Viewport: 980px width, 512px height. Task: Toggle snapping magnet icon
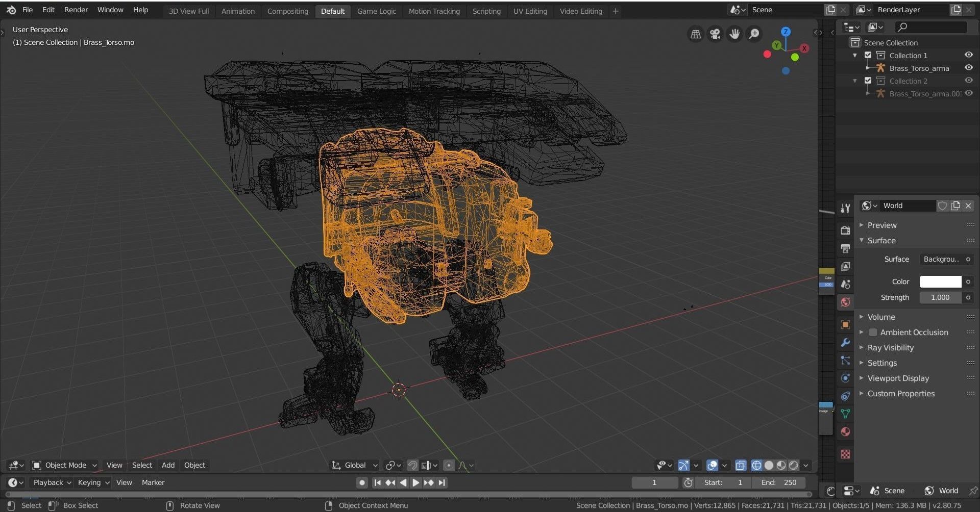tap(412, 465)
